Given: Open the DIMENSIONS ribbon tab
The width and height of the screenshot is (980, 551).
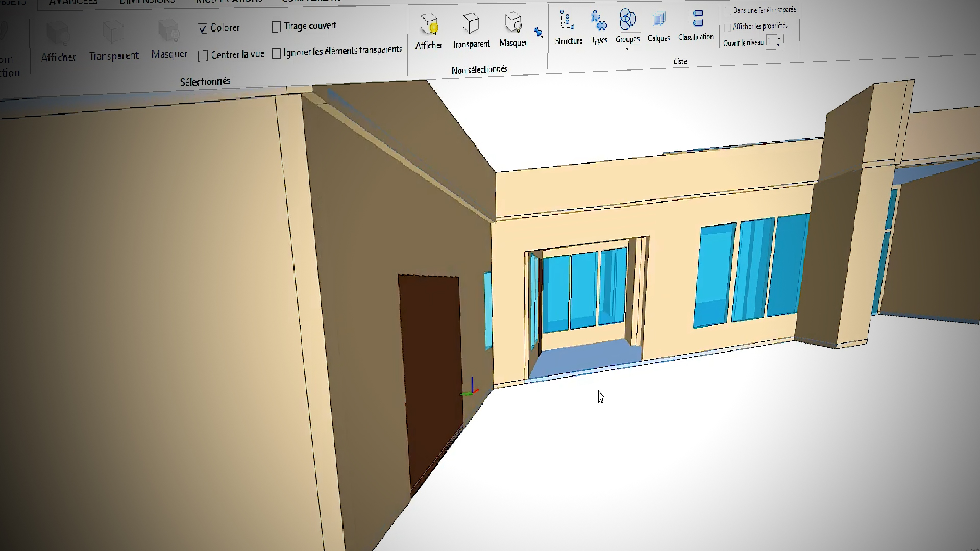Looking at the screenshot, I should point(148,2).
